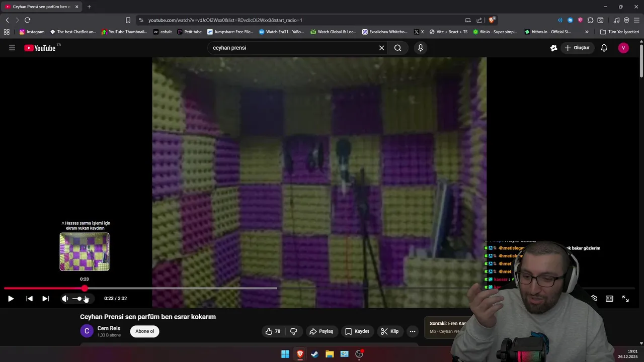Open the three-dot more actions menu
Image resolution: width=644 pixels, height=362 pixels.
pyautogui.click(x=413, y=331)
